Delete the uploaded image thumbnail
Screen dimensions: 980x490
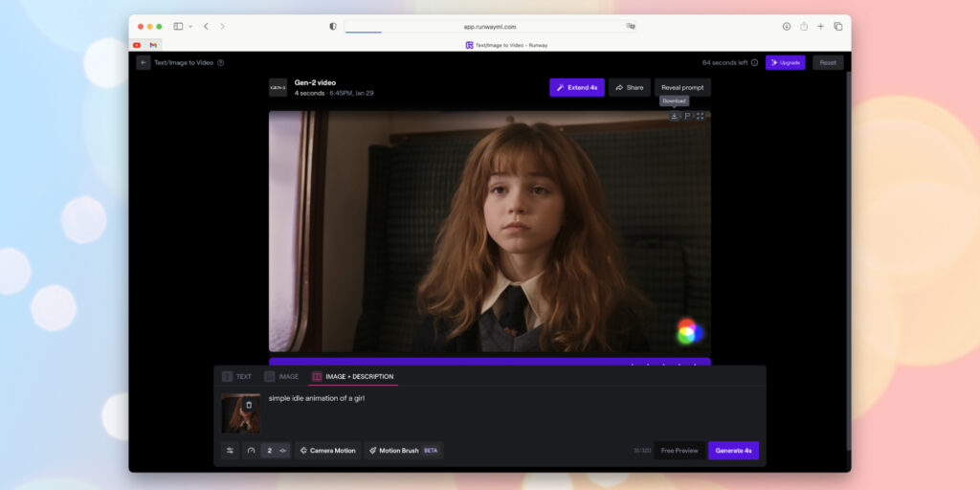pyautogui.click(x=249, y=405)
